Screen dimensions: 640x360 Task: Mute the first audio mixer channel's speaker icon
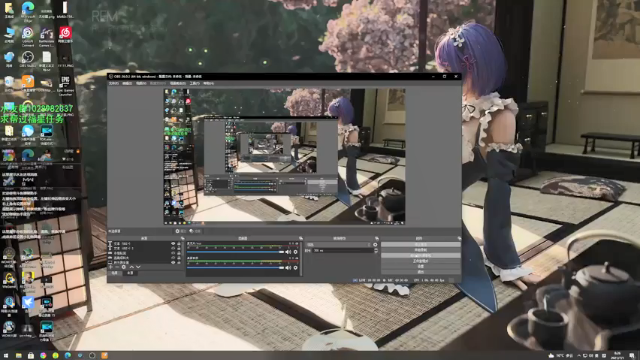pyautogui.click(x=288, y=252)
